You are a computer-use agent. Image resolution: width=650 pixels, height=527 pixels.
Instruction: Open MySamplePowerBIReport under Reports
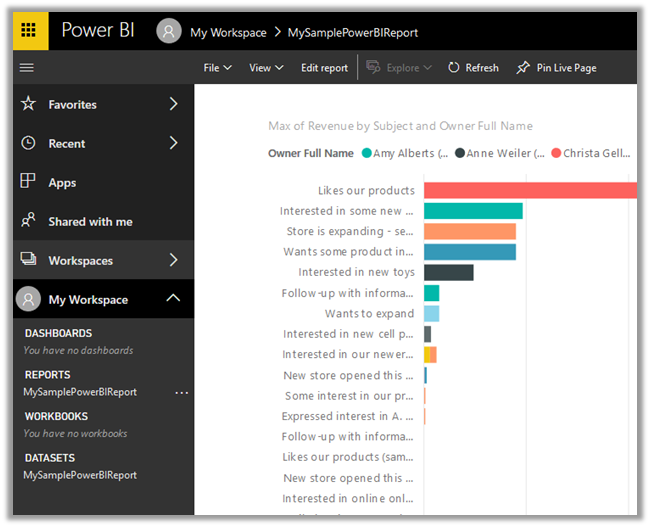pos(80,393)
